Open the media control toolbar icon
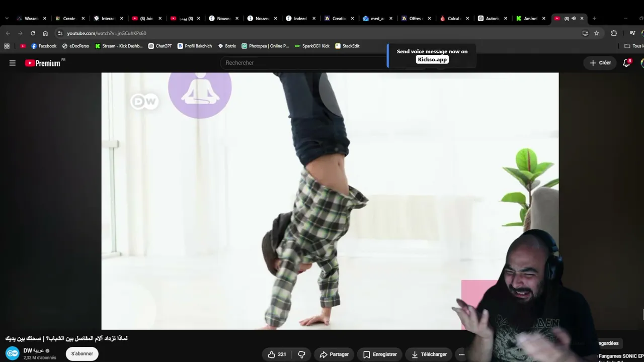644x362 pixels. tap(632, 33)
